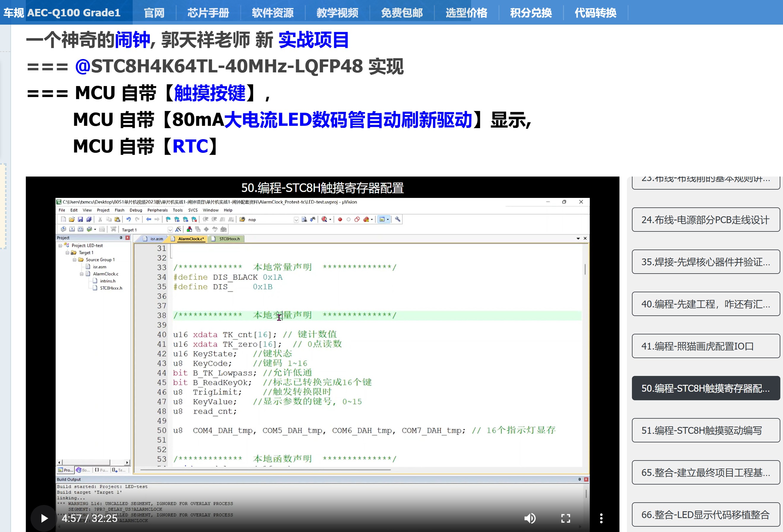The height and width of the screenshot is (532, 783).
Task: Click the LOAD download icon
Action: 114,229
